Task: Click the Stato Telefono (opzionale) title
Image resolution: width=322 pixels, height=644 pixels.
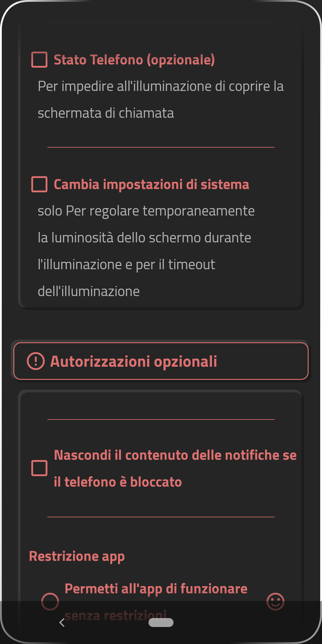Action: pyautogui.click(x=134, y=60)
